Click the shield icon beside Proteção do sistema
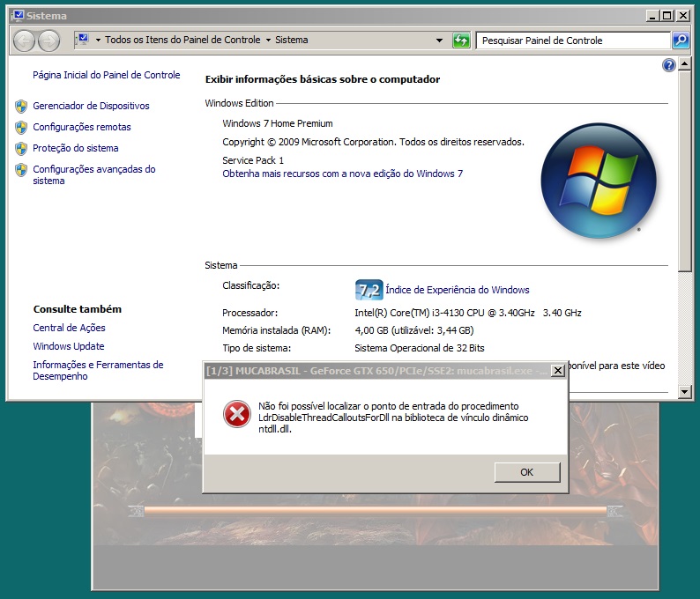 [21, 149]
